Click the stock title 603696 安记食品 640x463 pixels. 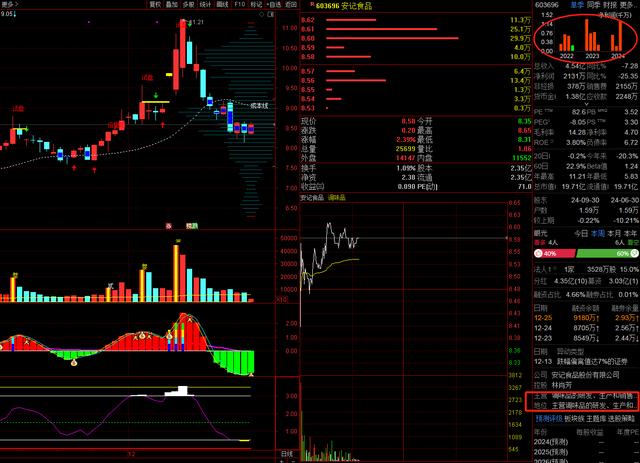tap(344, 6)
